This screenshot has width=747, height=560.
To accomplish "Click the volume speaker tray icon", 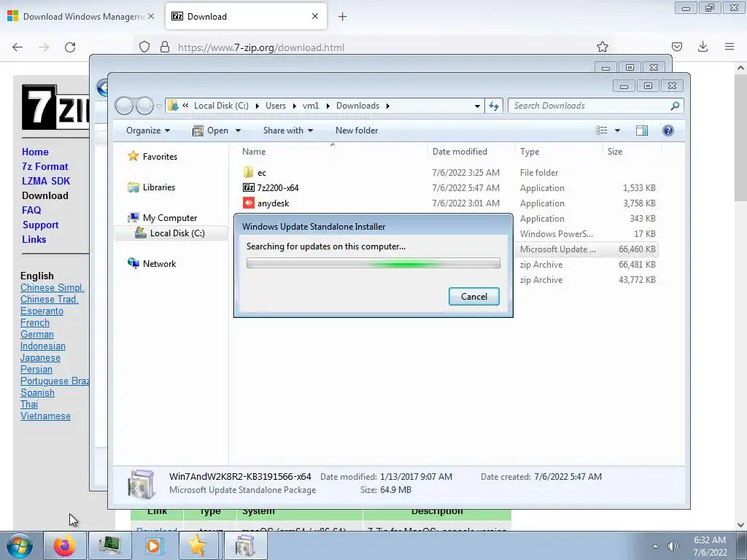I will pos(673,546).
